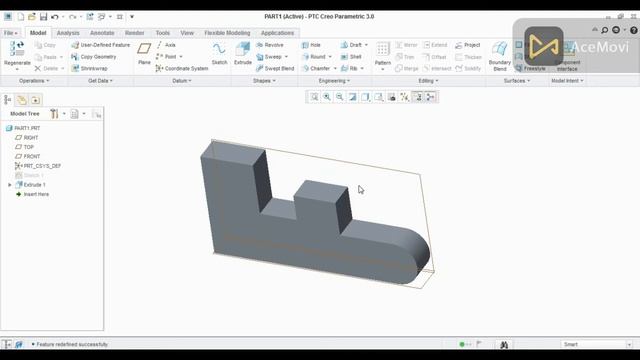Click the Chamfer tool
Viewport: 640px width, 360px height.
click(316, 69)
